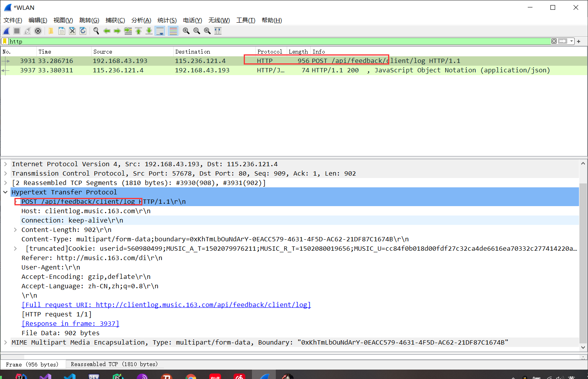
Task: Apply the display filter arrow button
Action: [x=563, y=41]
